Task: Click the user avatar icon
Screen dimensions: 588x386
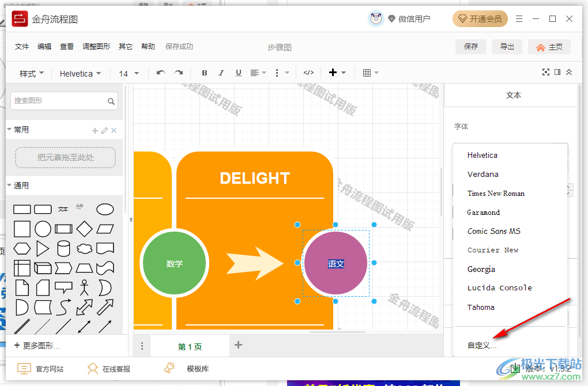Action: coord(376,19)
